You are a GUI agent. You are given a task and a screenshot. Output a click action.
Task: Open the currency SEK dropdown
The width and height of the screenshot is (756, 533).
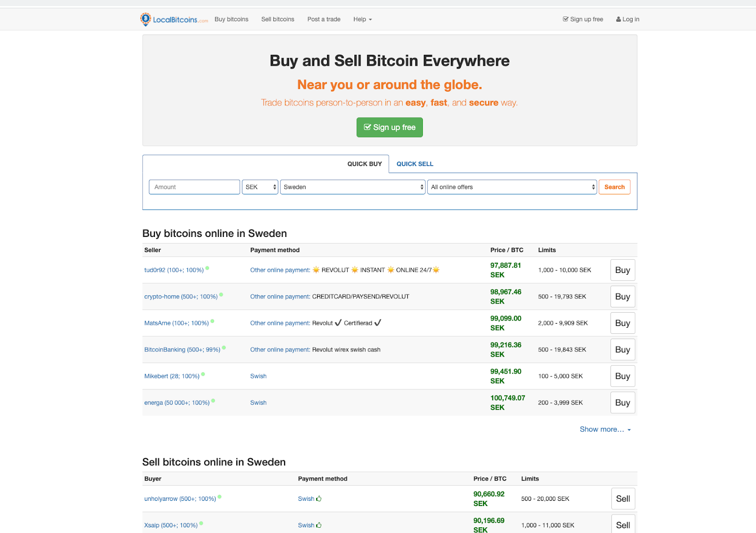pyautogui.click(x=260, y=187)
